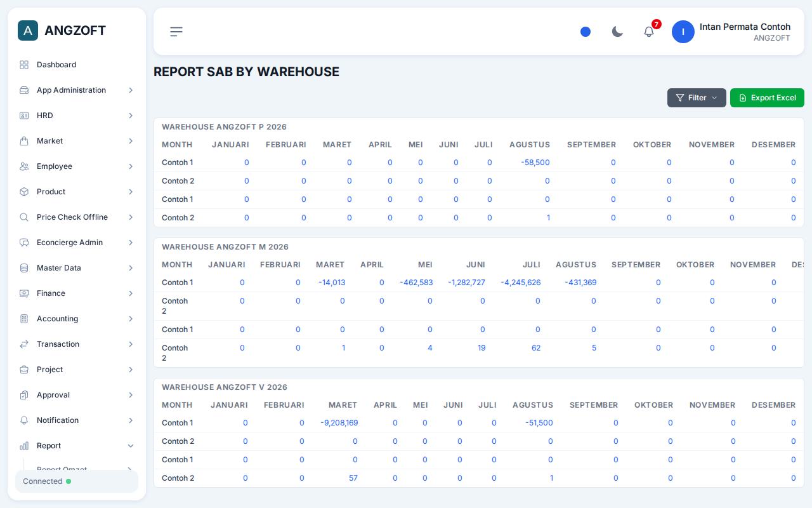Click the HRD sidebar icon

[x=24, y=116]
